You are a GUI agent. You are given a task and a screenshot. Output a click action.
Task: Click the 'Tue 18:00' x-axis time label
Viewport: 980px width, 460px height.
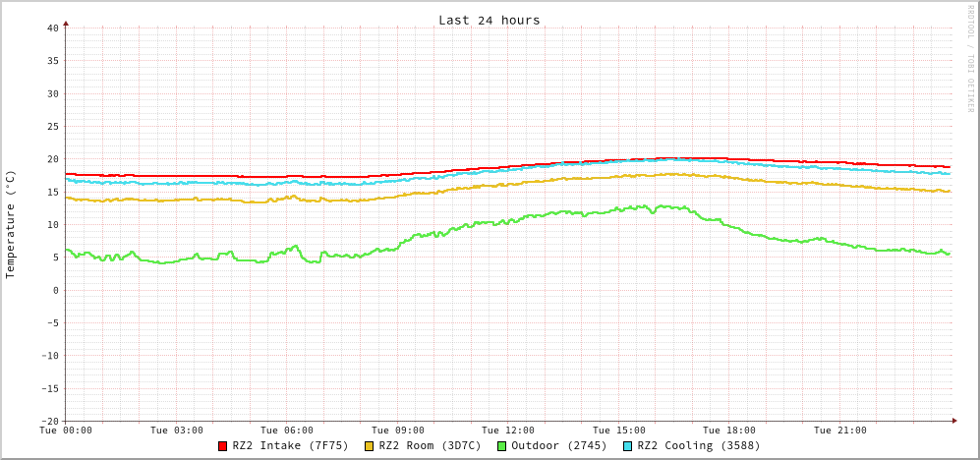(729, 431)
